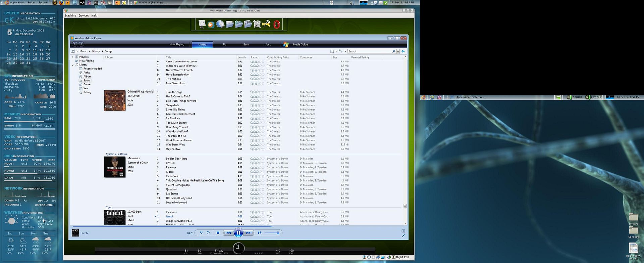Open the Music breadcrumb dropdown arrow
644x263 pixels.
(x=90, y=51)
